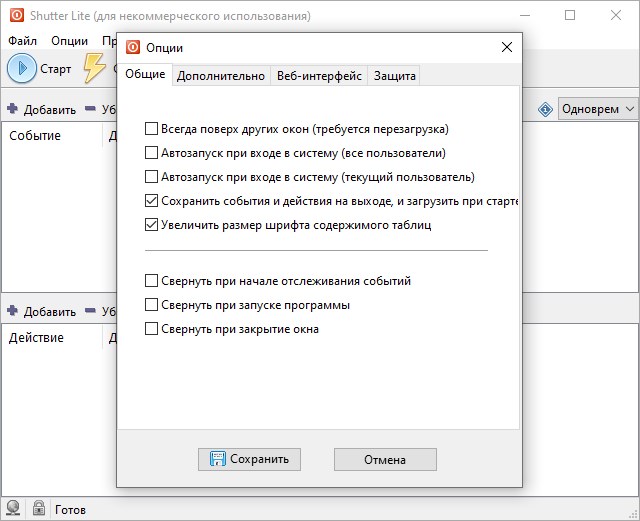This screenshot has height=521, width=640.
Task: Click Добавить in the Actions panel
Action: (x=50, y=312)
